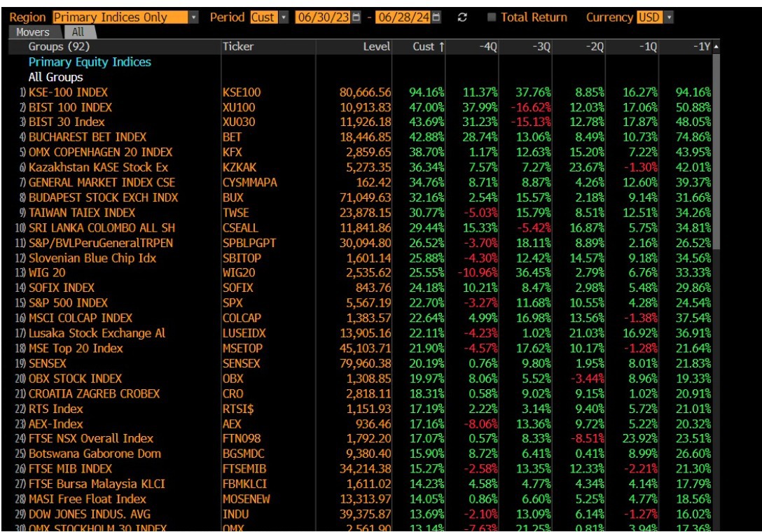762x532 pixels.
Task: Click the 23.92% cell in FTSE NSX row
Action: point(640,438)
